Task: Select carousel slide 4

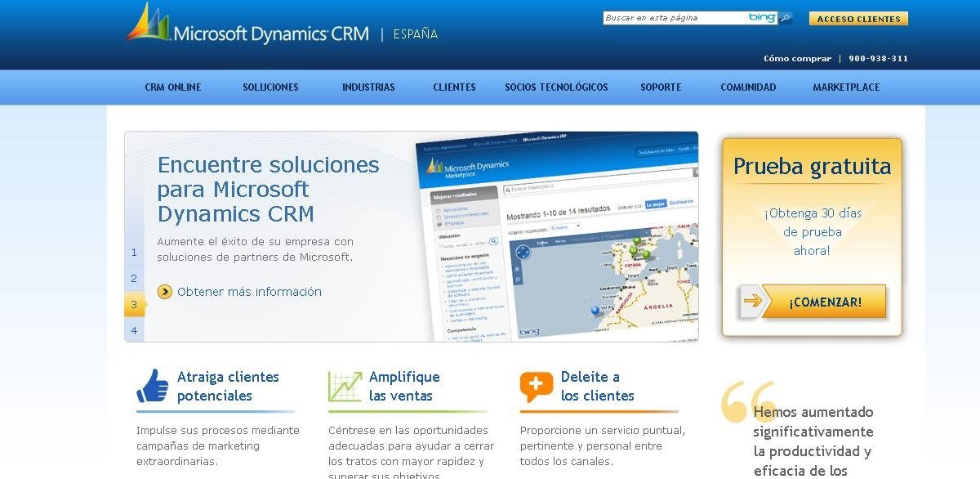Action: point(134,330)
